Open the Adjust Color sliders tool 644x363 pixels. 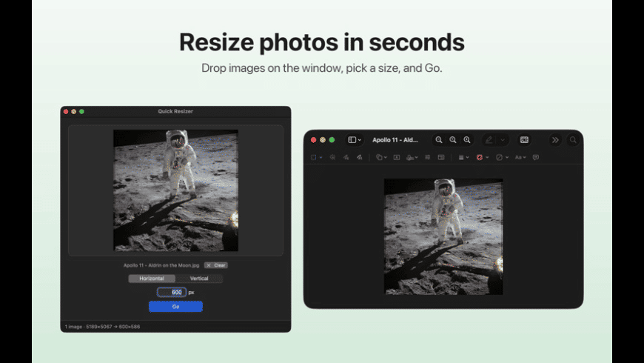click(428, 157)
